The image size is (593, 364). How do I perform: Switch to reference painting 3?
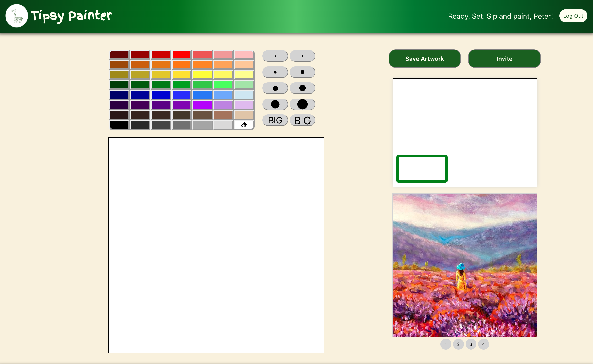[471, 344]
